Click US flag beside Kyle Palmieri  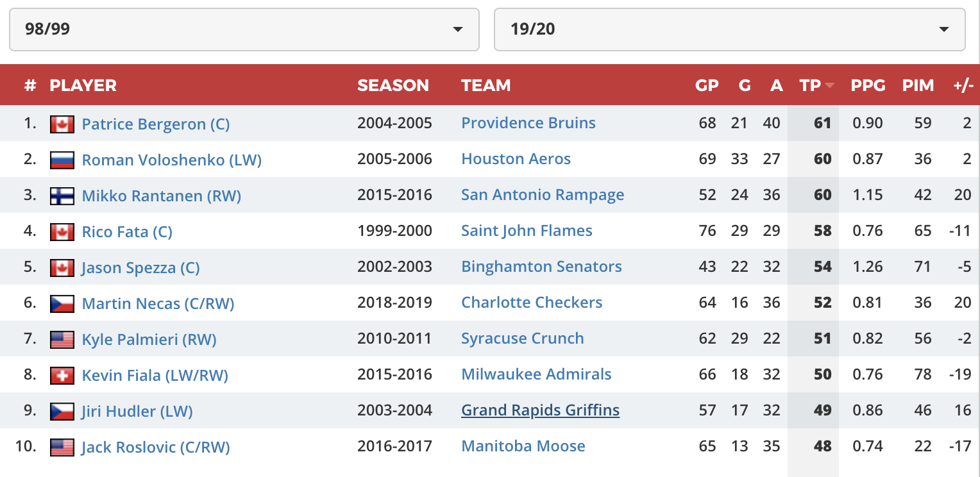(62, 339)
